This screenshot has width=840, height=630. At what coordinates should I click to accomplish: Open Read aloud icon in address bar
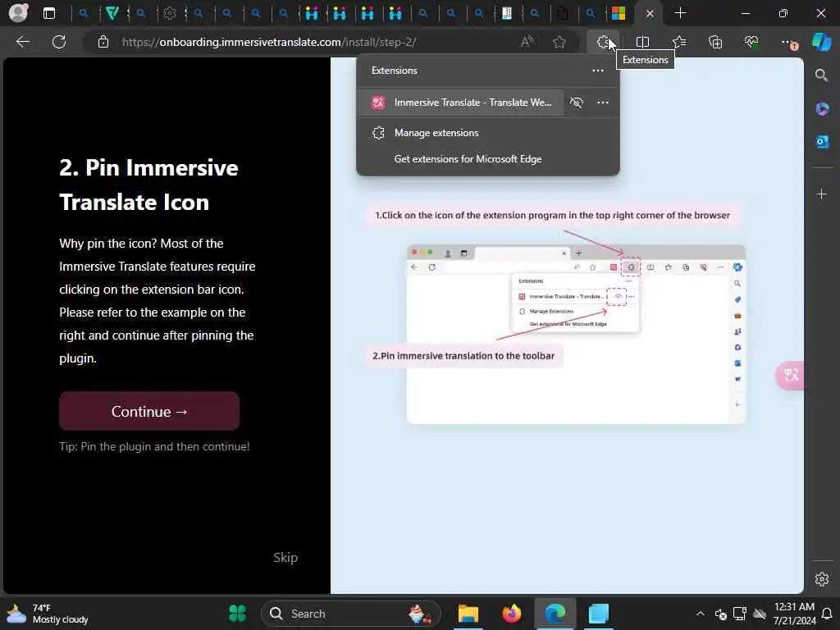(x=527, y=42)
